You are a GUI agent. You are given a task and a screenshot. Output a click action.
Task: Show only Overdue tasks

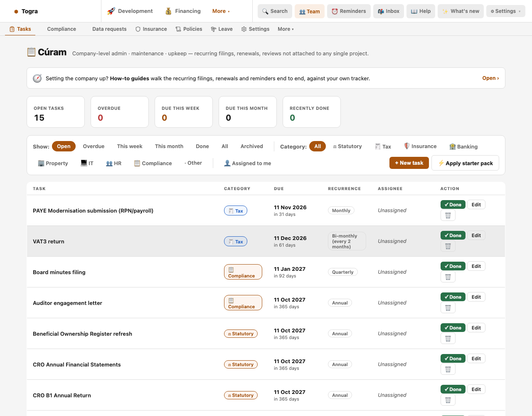point(94,146)
